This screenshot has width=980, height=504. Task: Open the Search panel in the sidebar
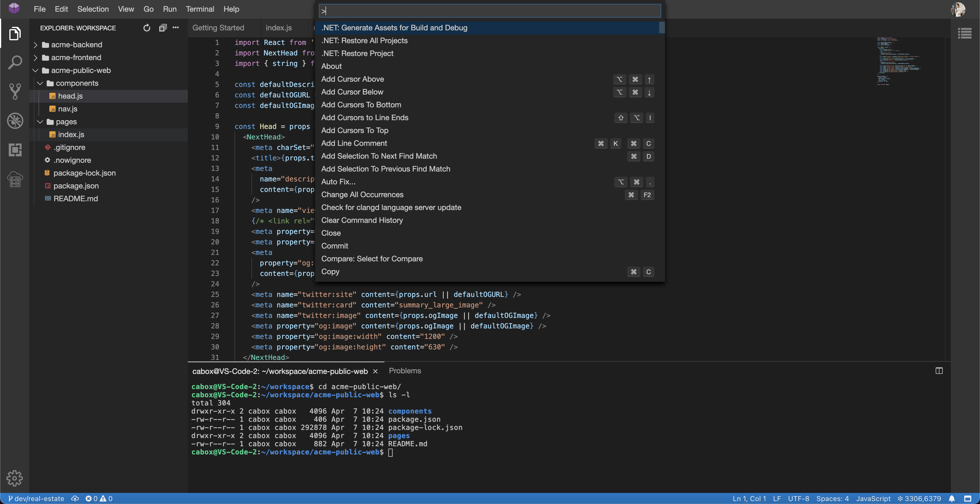[x=15, y=62]
